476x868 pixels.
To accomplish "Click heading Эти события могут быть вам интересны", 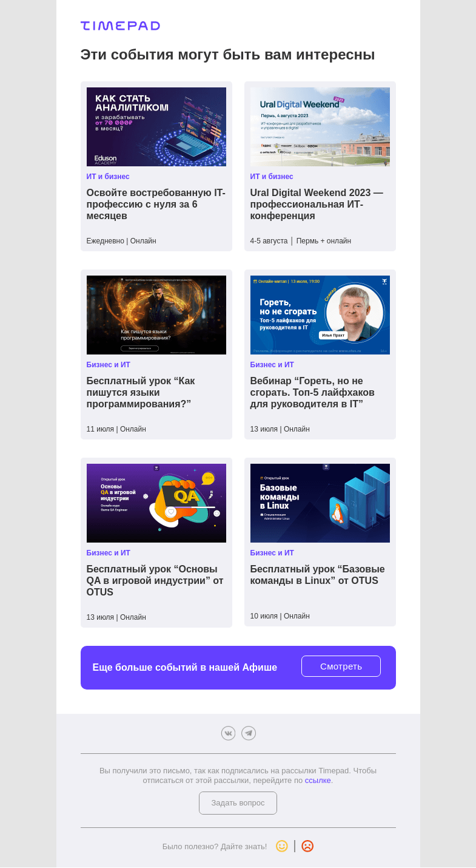I will pos(228,55).
